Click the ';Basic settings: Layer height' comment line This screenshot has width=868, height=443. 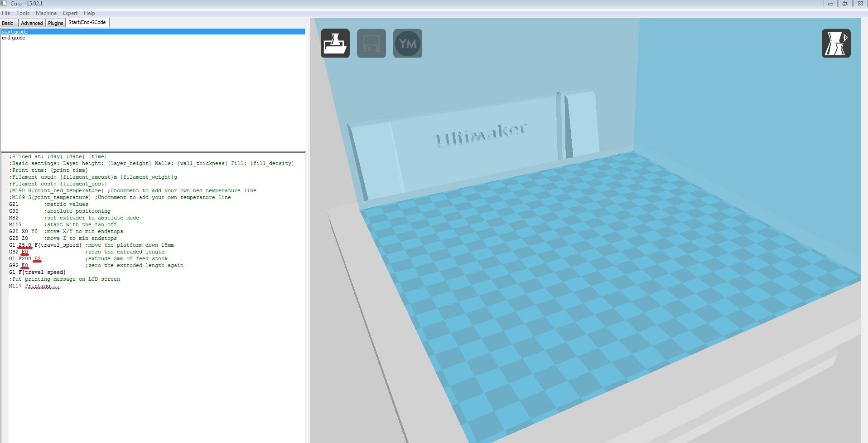[x=151, y=163]
